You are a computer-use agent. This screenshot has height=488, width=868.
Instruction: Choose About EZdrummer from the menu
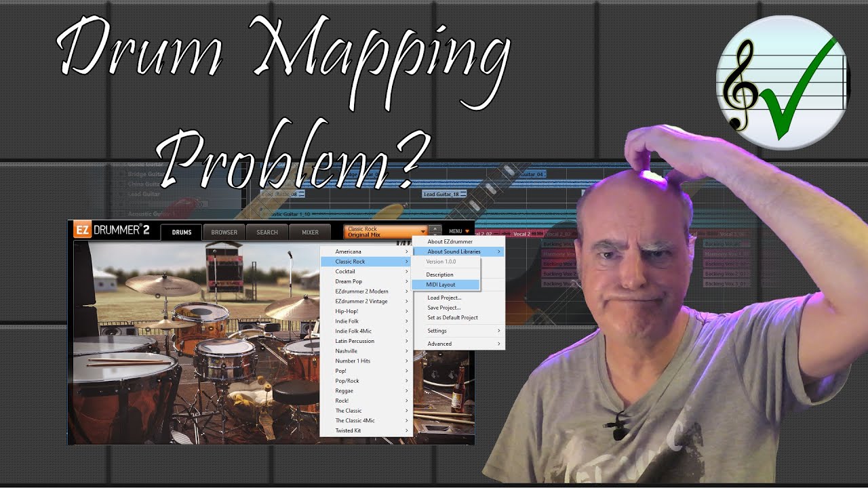tap(458, 241)
